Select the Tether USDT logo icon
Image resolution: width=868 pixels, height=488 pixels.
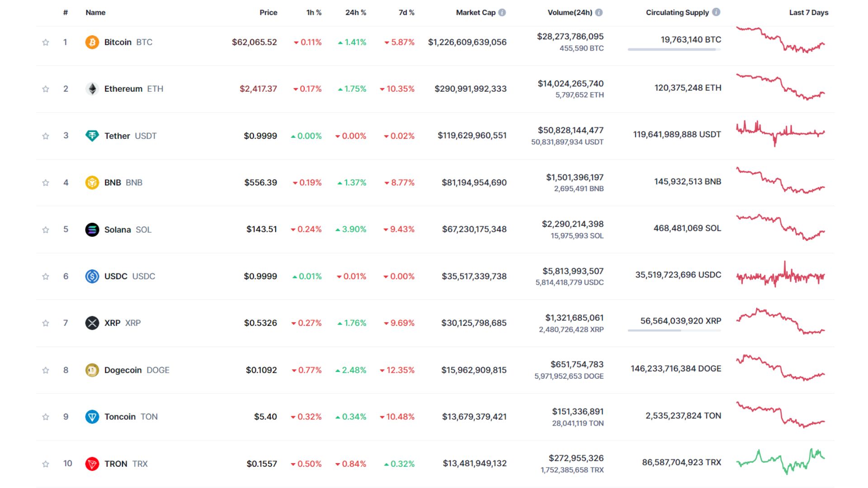pos(92,136)
